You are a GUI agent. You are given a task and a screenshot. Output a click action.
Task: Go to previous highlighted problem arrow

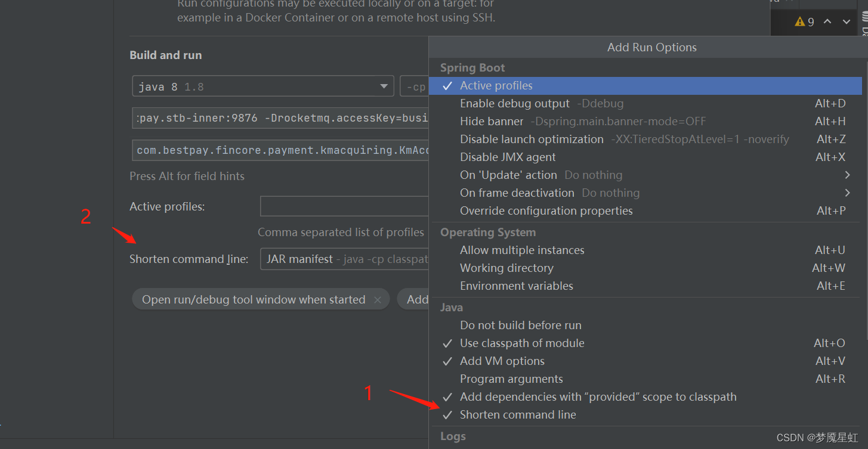point(827,21)
